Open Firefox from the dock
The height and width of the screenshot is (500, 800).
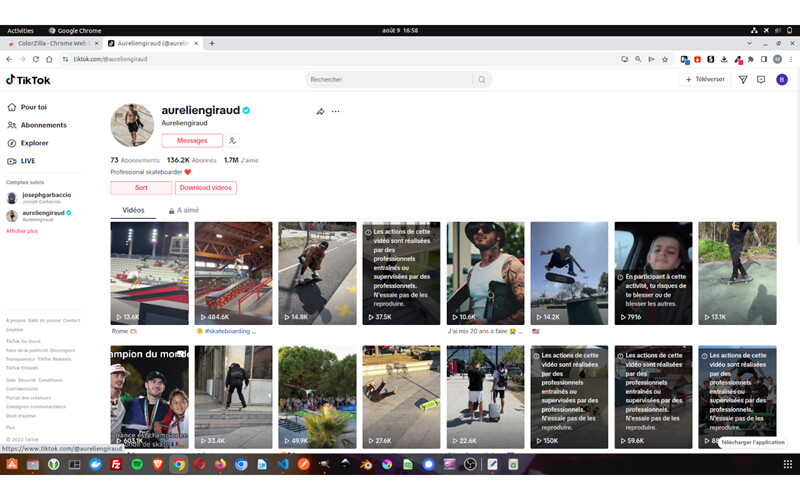click(x=220, y=464)
